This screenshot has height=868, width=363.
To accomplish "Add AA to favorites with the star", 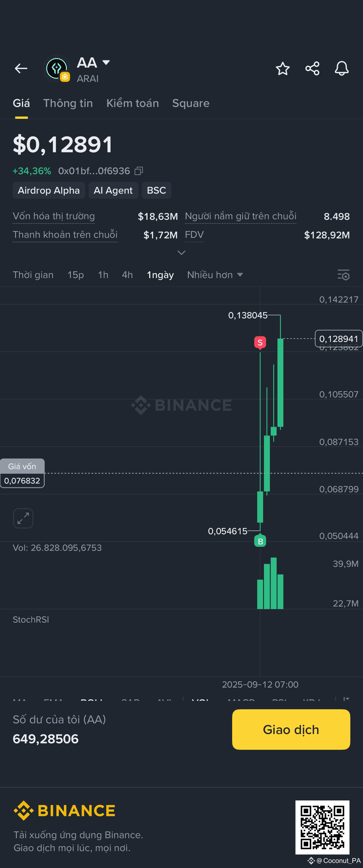I will click(x=283, y=69).
